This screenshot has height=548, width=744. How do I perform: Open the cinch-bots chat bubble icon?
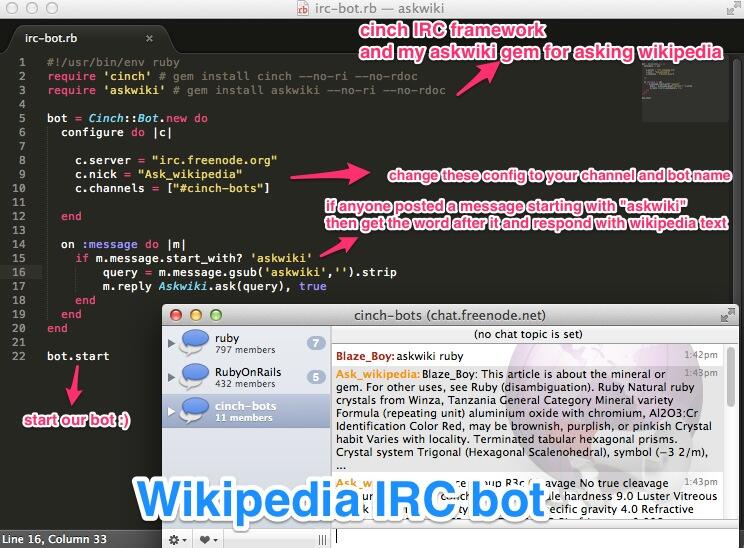coord(195,411)
